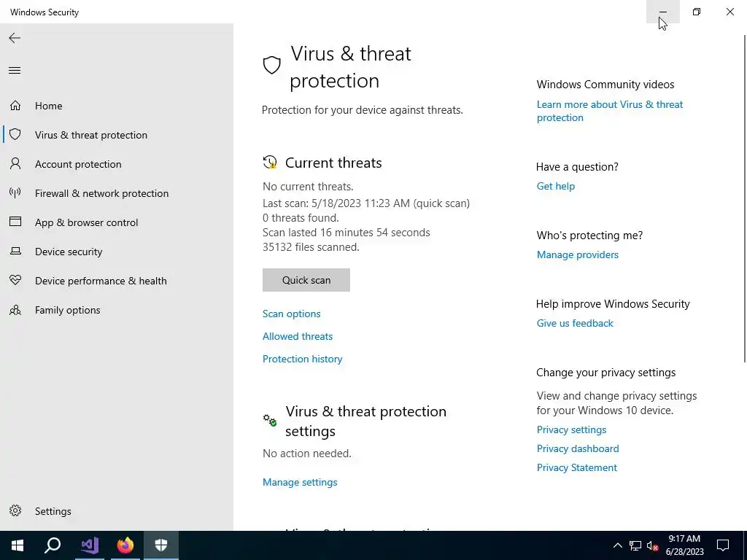Open the hamburger navigation menu

(x=15, y=71)
